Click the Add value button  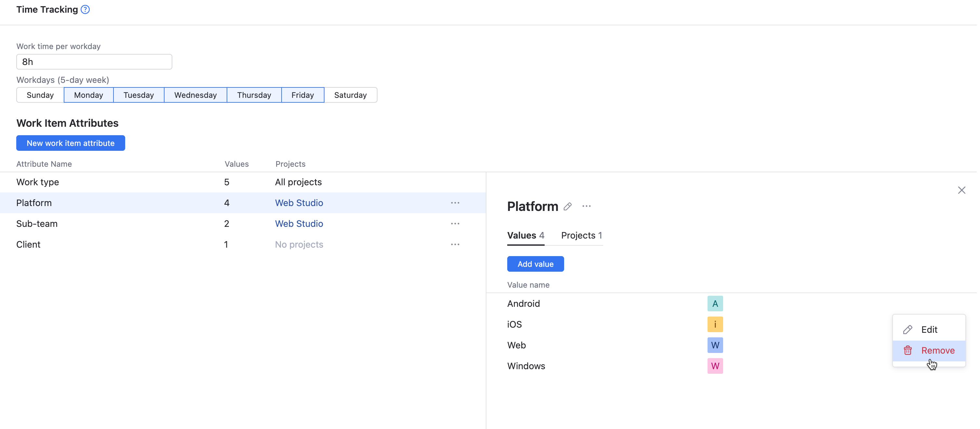coord(535,264)
